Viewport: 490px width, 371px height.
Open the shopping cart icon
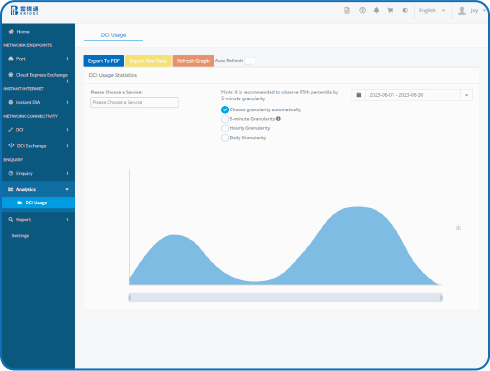390,10
